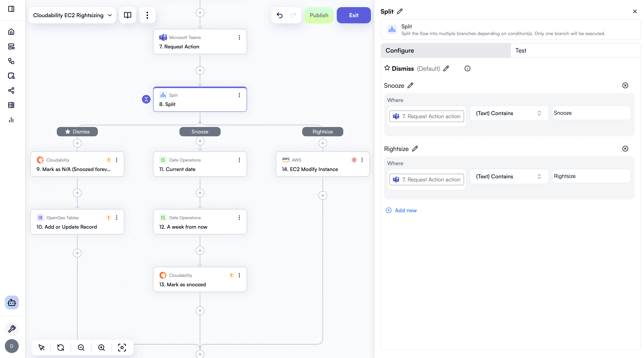Open the analytics bar-chart icon in the sidebar
This screenshot has width=644, height=358.
pos(11,120)
